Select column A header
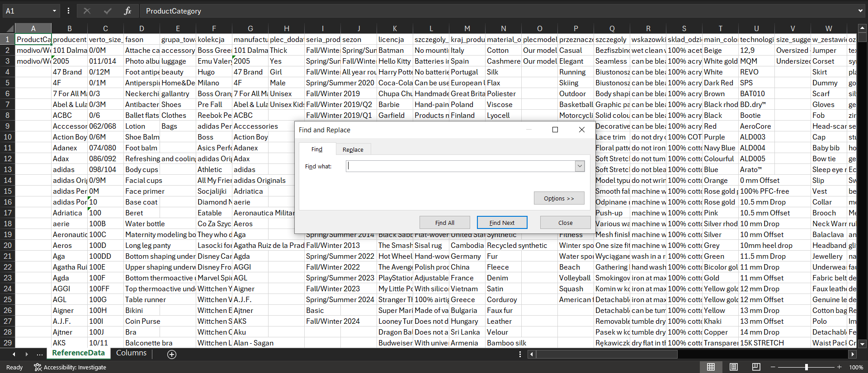Viewport: 868px width, 373px height. click(x=33, y=28)
